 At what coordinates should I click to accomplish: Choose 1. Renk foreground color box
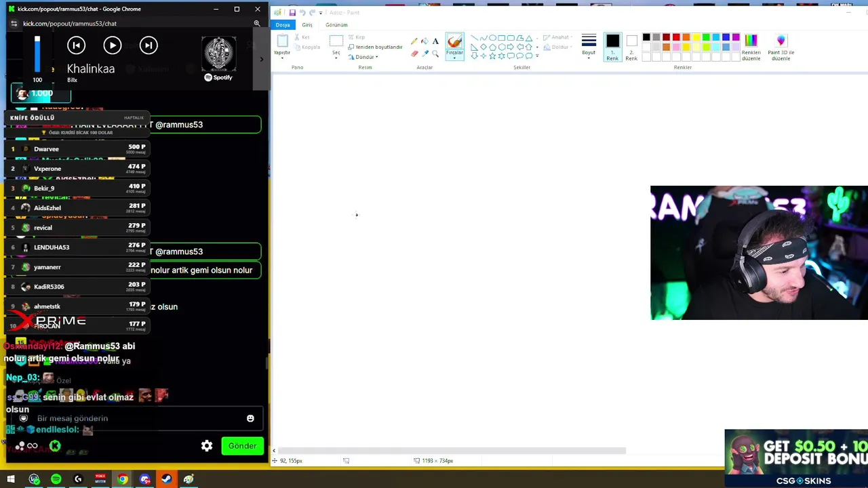coord(612,47)
